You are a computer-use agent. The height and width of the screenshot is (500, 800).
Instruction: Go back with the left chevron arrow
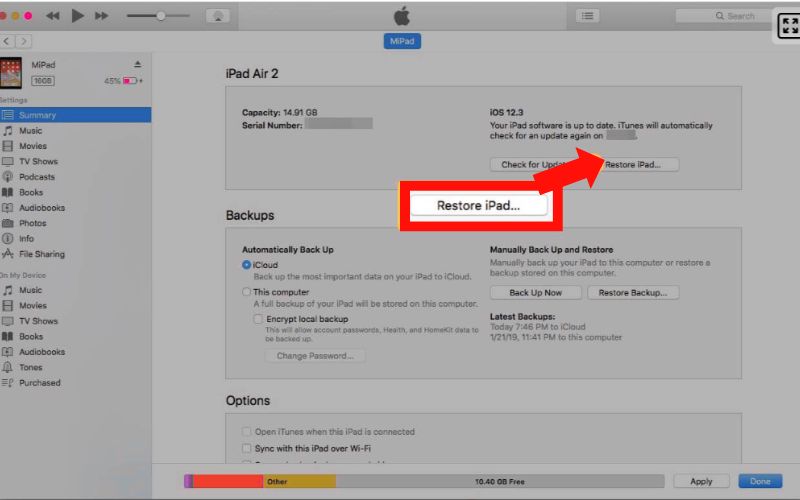click(8, 41)
